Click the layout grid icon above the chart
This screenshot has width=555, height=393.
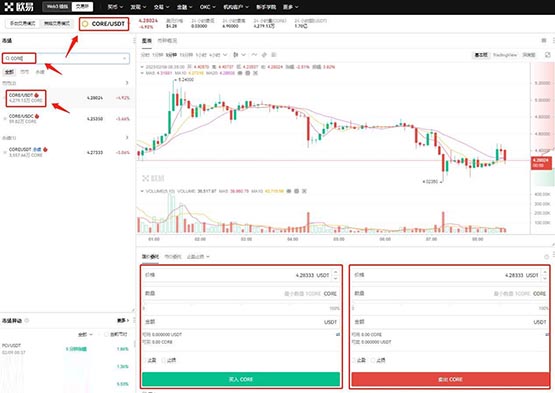coord(544,40)
